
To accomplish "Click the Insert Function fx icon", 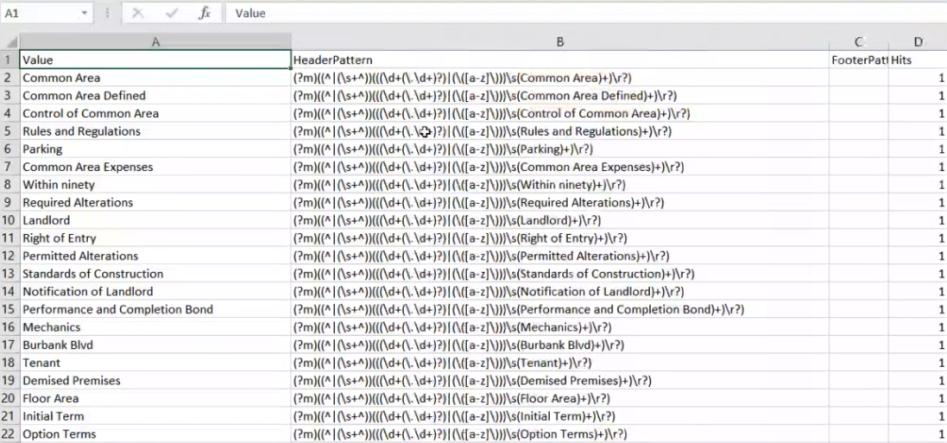I will (204, 15).
